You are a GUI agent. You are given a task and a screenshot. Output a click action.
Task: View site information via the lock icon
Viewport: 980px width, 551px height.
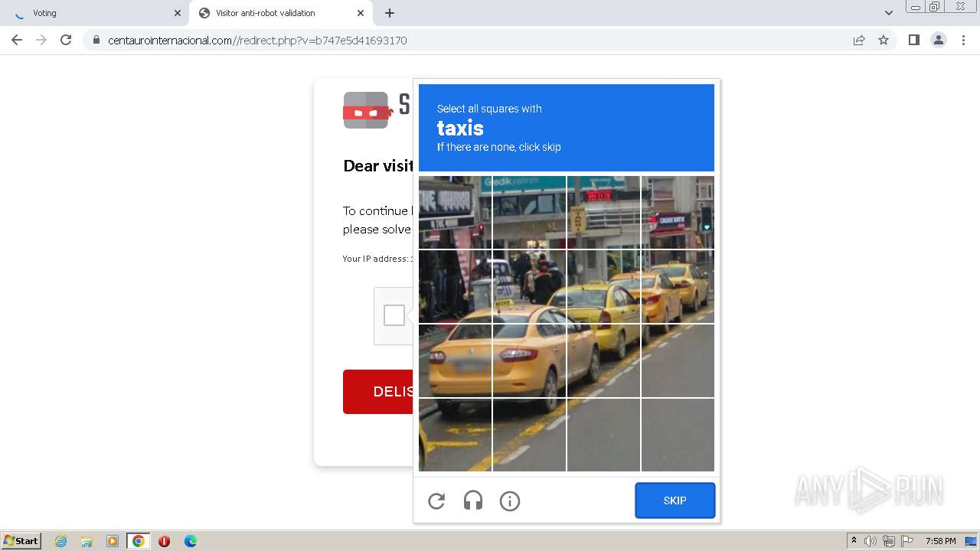point(96,40)
